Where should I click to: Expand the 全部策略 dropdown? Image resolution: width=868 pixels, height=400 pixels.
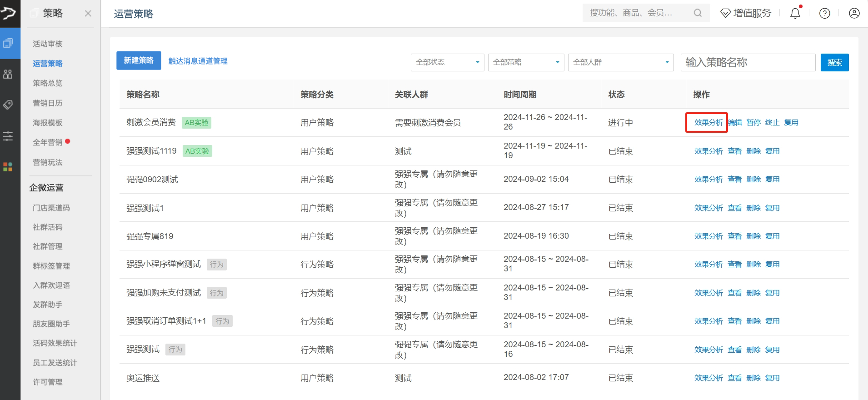click(526, 62)
